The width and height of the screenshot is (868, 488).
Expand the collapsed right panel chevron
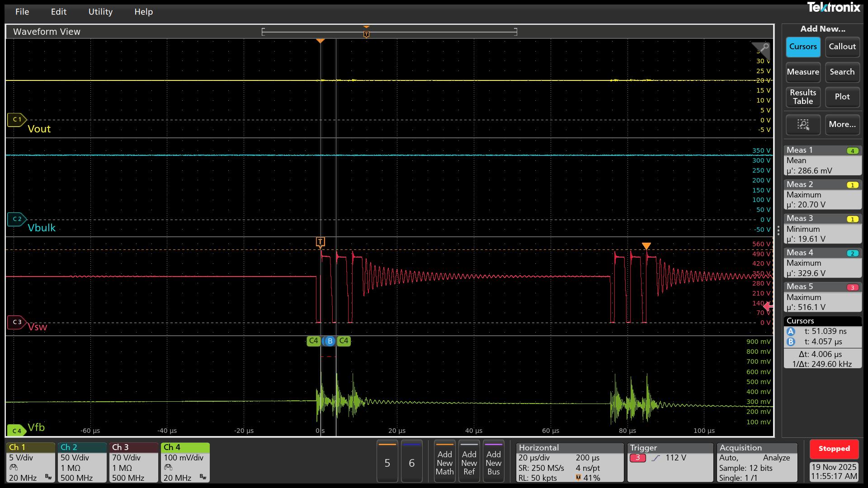point(778,231)
